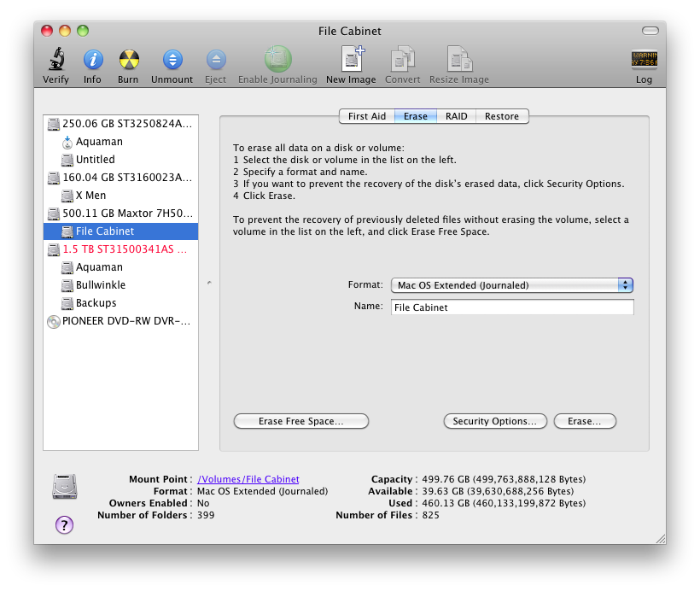Open the Info toolbar icon
The height and width of the screenshot is (591, 700).
point(93,60)
